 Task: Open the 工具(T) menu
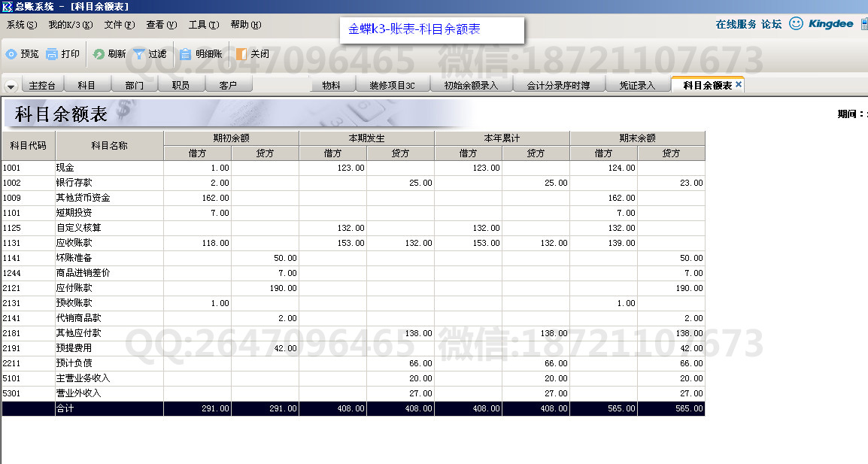click(203, 25)
